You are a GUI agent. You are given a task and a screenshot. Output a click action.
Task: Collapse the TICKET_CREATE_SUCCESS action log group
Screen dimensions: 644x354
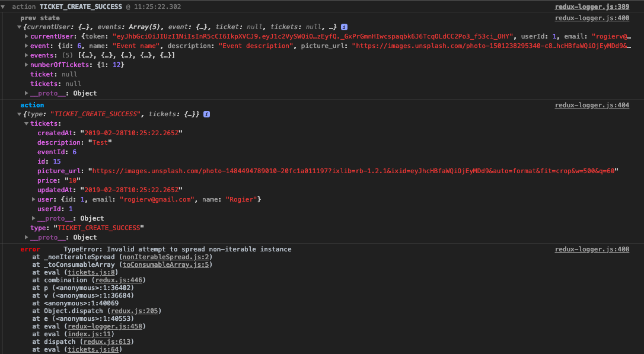pos(5,7)
